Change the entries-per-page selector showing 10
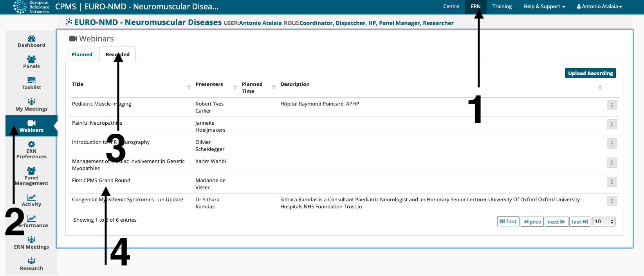Image resolution: width=644 pixels, height=276 pixels. click(603, 222)
